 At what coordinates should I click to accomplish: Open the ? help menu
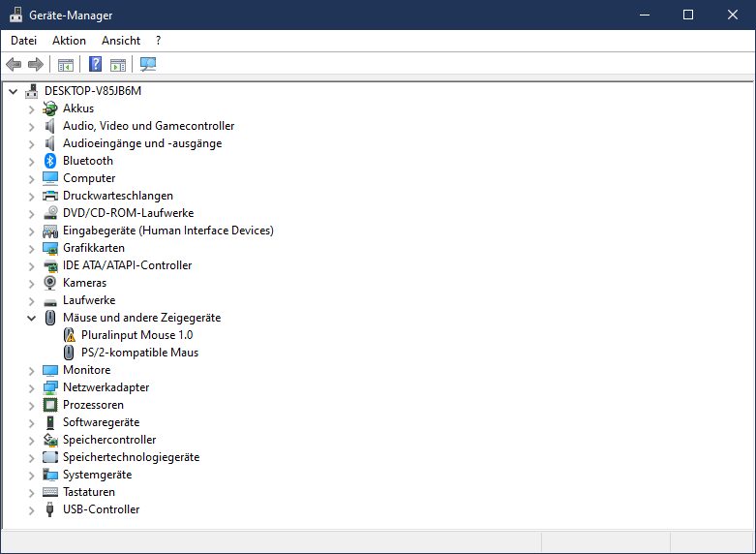pyautogui.click(x=158, y=41)
